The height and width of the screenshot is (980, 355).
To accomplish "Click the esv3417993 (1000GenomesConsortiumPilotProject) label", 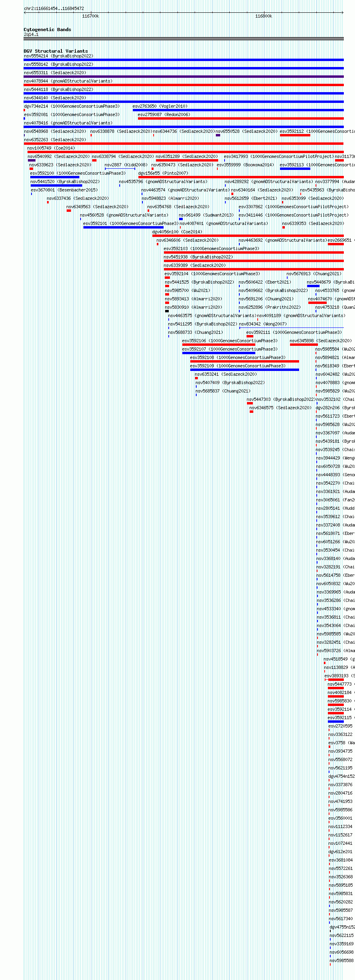I will point(279,157).
